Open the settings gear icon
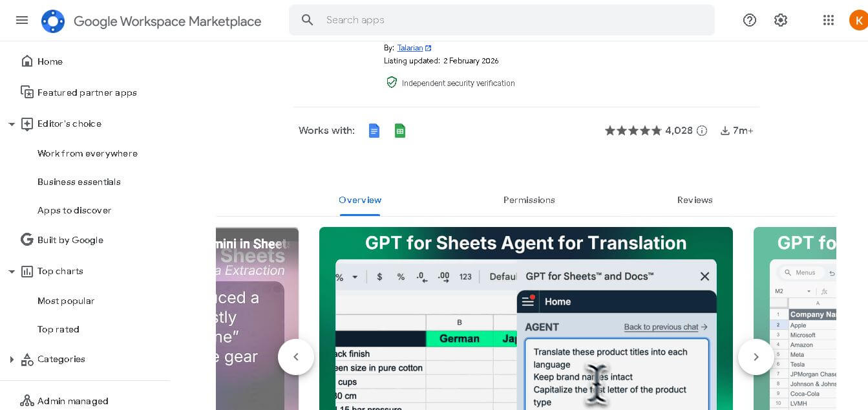Image resolution: width=868 pixels, height=410 pixels. [781, 20]
